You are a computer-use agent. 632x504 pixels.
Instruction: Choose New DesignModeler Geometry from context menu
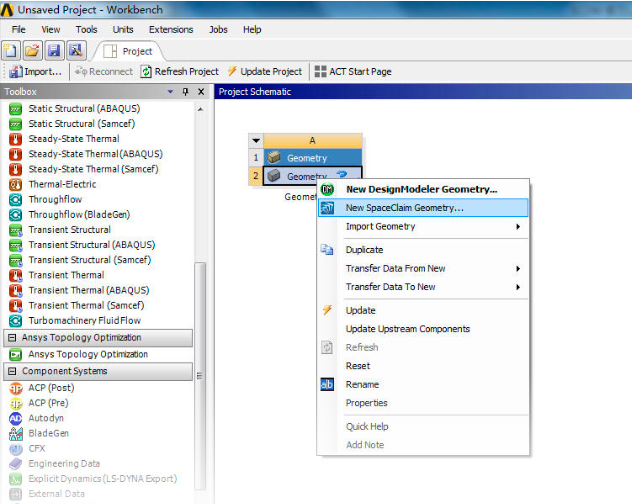(x=421, y=189)
